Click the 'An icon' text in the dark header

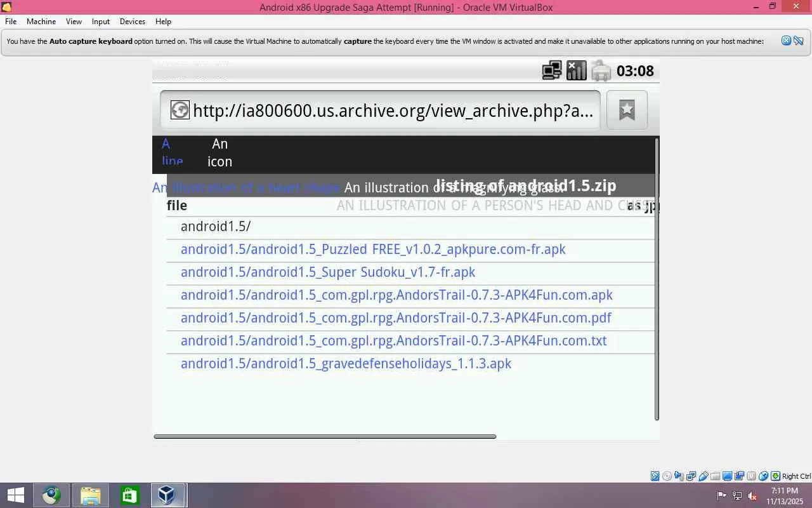[x=220, y=152]
